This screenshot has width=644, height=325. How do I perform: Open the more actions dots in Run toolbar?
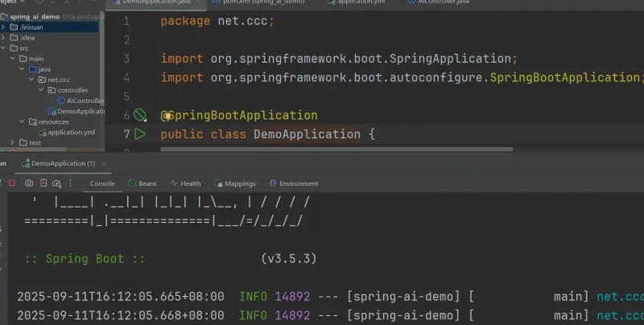70,183
